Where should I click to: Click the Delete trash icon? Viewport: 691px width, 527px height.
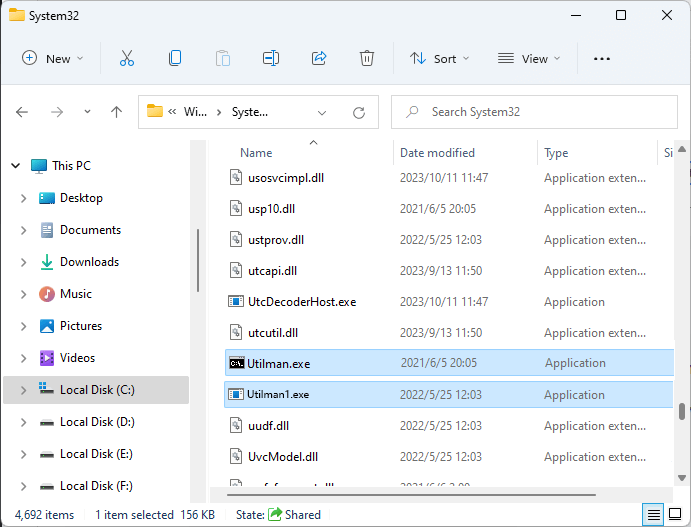[367, 58]
